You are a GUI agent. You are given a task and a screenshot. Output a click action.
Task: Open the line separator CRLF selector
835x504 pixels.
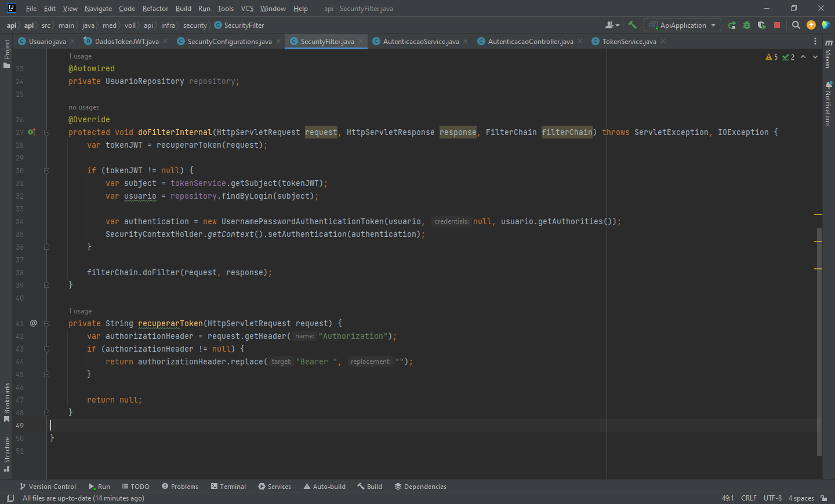[749, 498]
